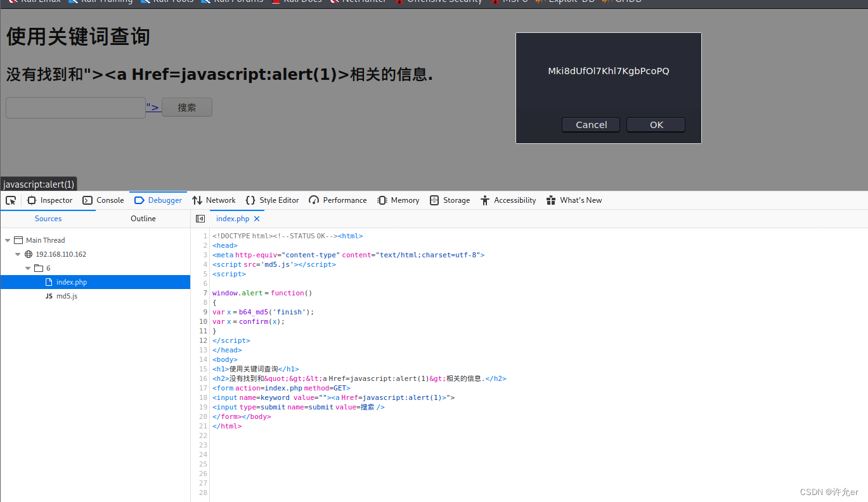
Task: Click the window.alert line in source
Action: [262, 293]
